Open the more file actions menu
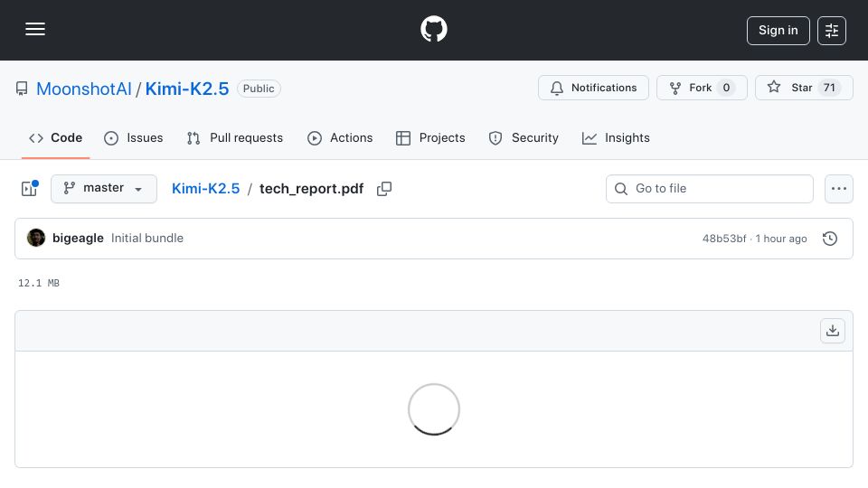Screen dimensions: 868x488 coord(839,189)
